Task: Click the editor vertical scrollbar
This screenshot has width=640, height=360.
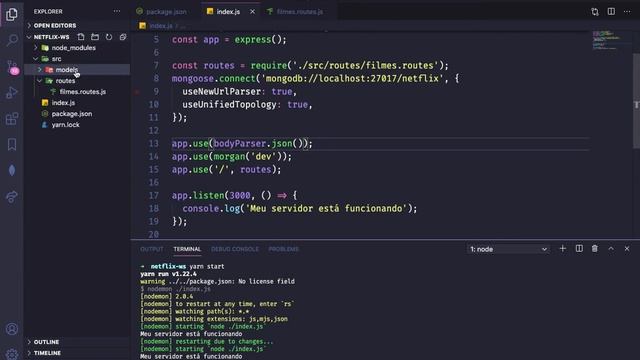Action: [636, 101]
